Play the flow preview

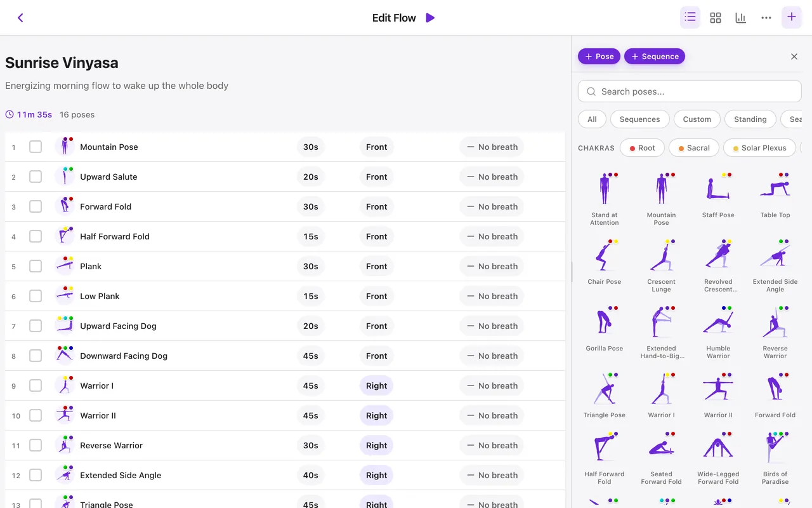430,18
